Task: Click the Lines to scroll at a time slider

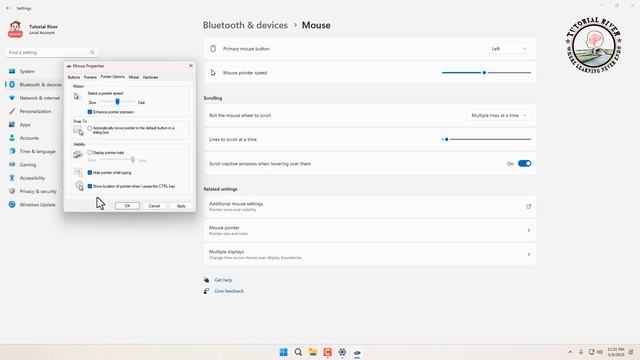Action: pyautogui.click(x=487, y=140)
